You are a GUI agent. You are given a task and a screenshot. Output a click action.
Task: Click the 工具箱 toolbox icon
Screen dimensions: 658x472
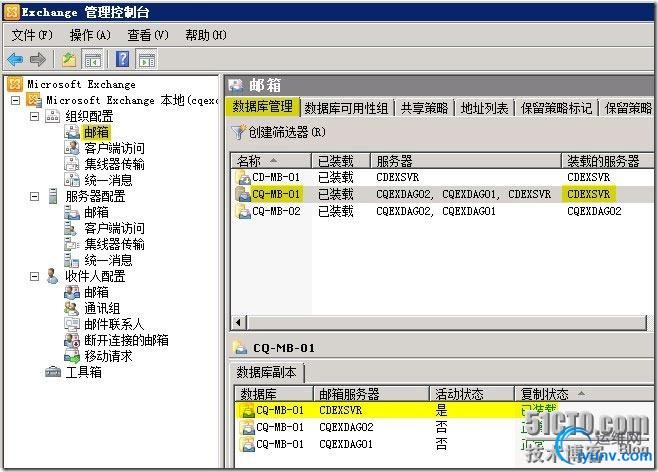[53, 372]
